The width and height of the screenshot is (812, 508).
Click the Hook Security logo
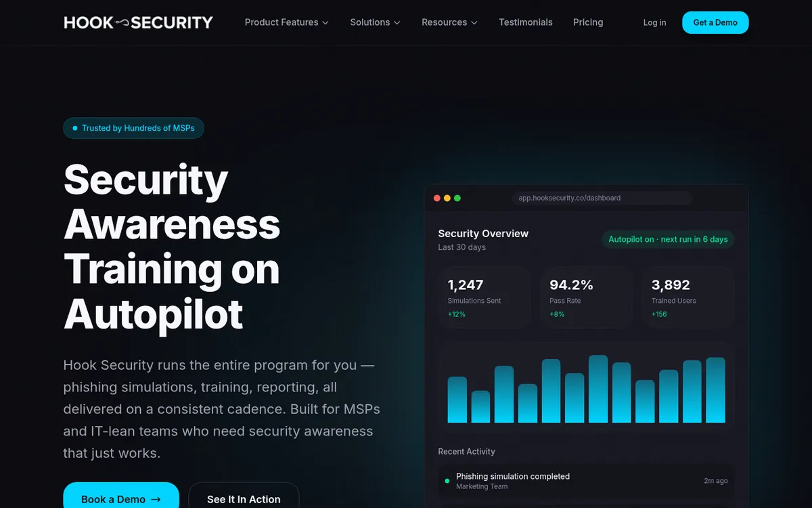138,22
